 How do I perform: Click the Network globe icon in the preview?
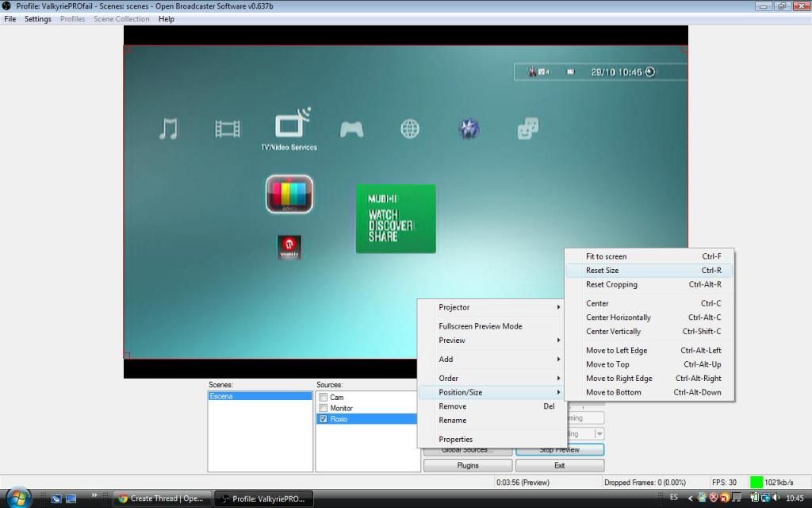[x=410, y=129]
